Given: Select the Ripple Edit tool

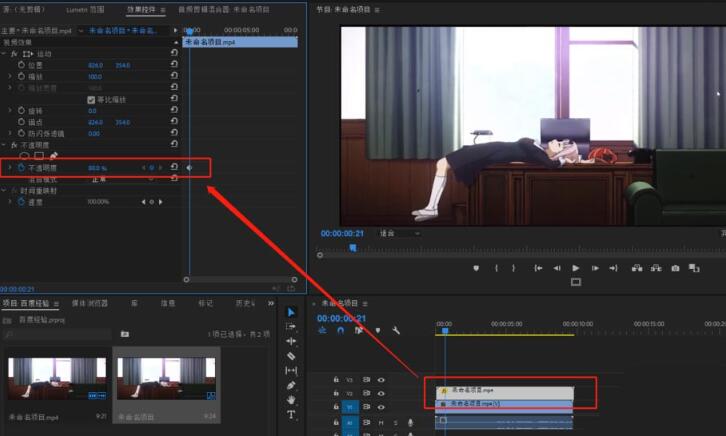Looking at the screenshot, I should click(x=291, y=341).
